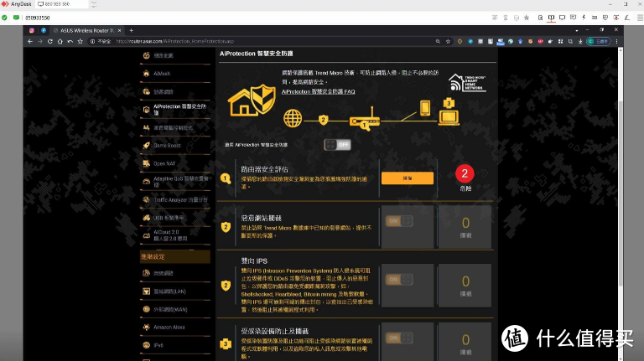Open a new browser tab with plus
Viewport: 644px width, 361px height.
[x=131, y=30]
